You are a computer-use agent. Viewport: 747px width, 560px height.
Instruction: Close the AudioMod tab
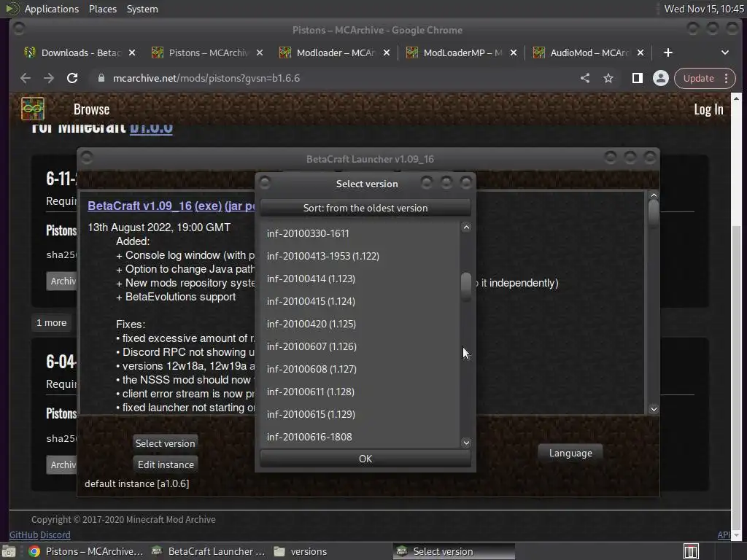640,52
